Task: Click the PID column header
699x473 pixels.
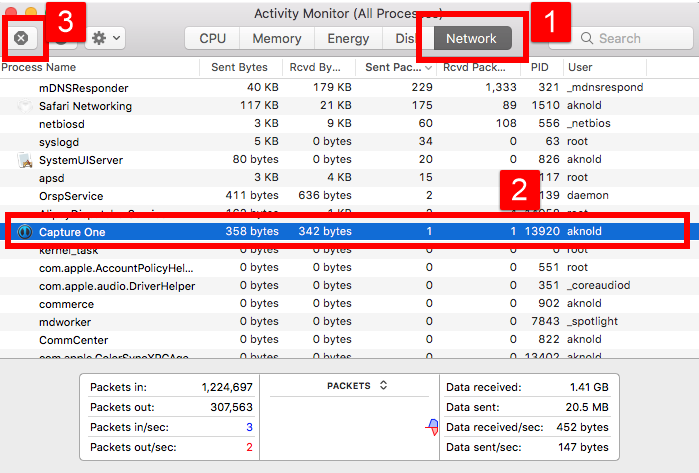Action: click(539, 67)
